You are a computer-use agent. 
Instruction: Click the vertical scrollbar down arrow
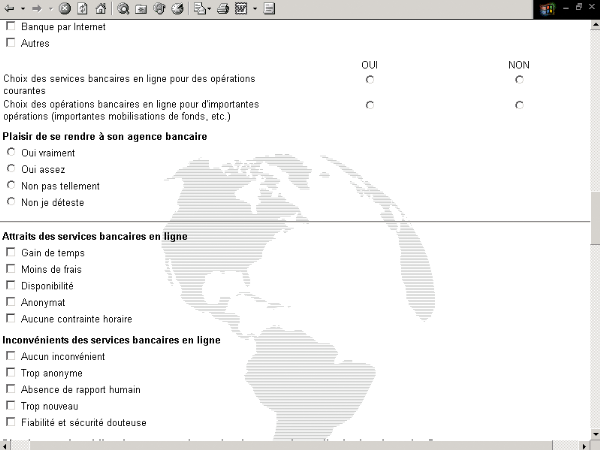[x=595, y=434]
